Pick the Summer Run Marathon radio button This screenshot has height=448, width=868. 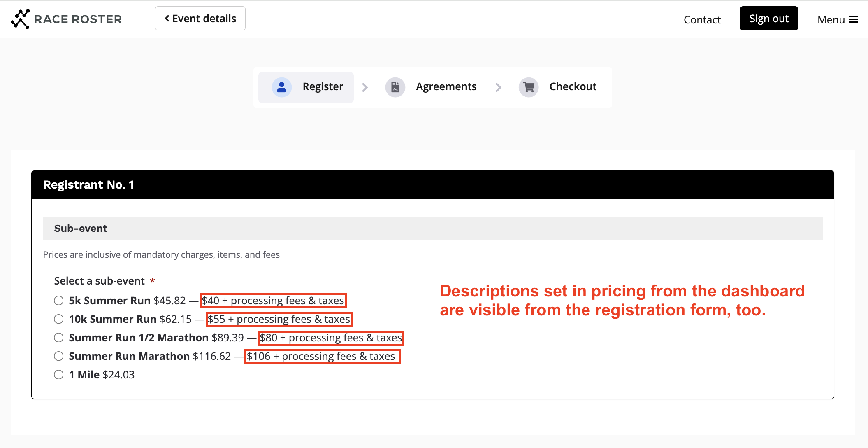click(x=59, y=356)
